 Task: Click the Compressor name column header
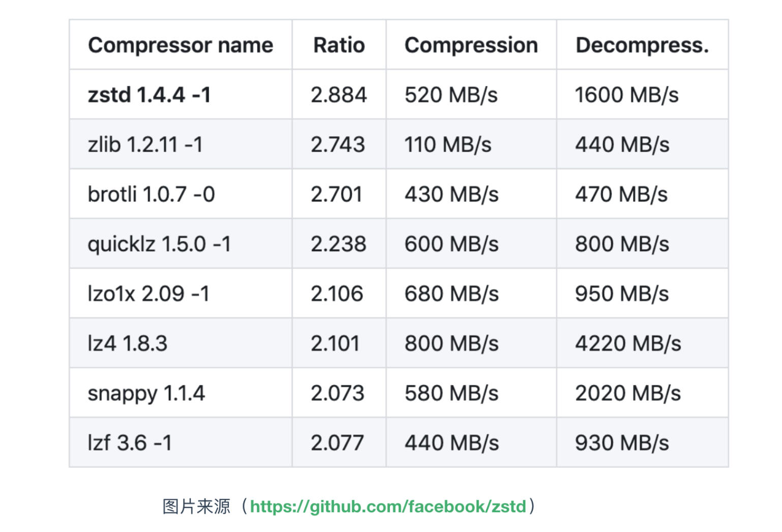click(x=181, y=45)
